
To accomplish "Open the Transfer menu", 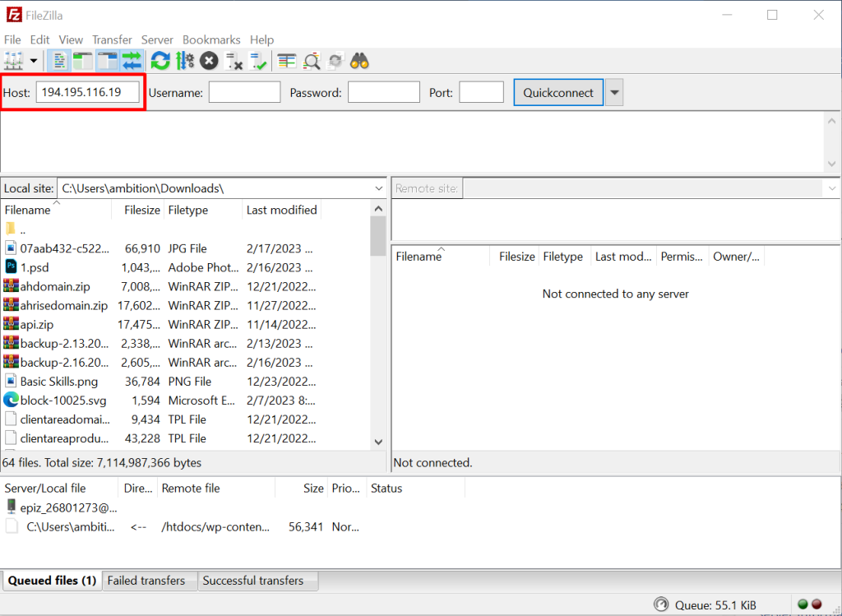I will pos(112,39).
